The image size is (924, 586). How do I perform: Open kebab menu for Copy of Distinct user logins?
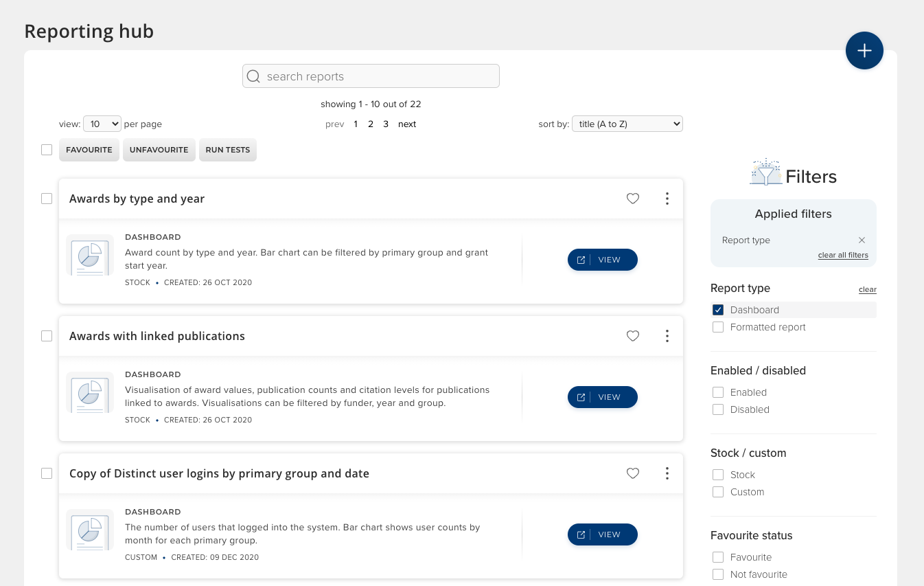pos(667,473)
